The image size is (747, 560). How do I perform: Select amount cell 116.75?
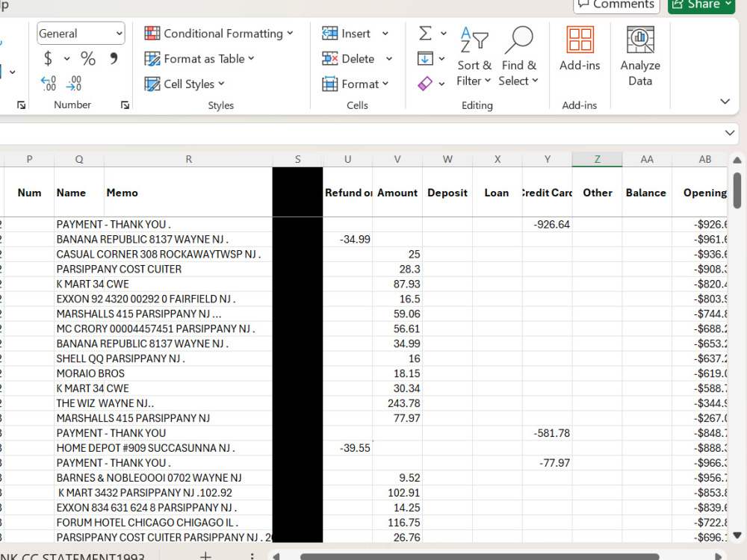point(397,523)
